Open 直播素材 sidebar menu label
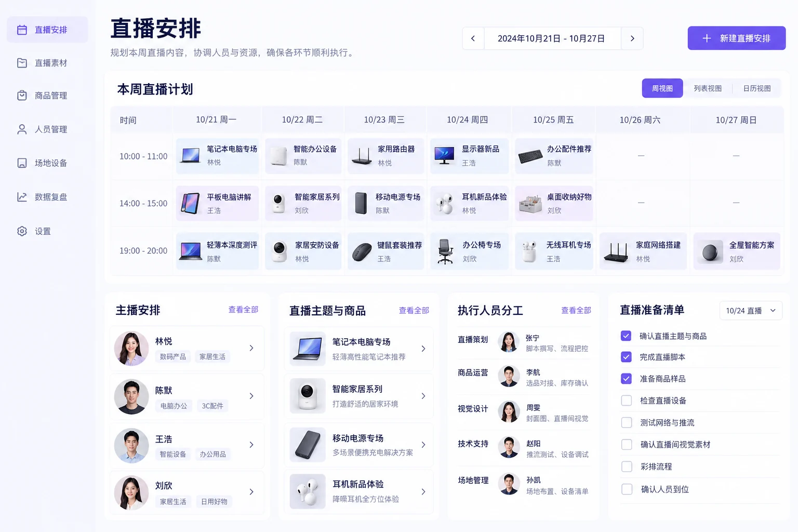This screenshot has height=532, width=798. 51,63
